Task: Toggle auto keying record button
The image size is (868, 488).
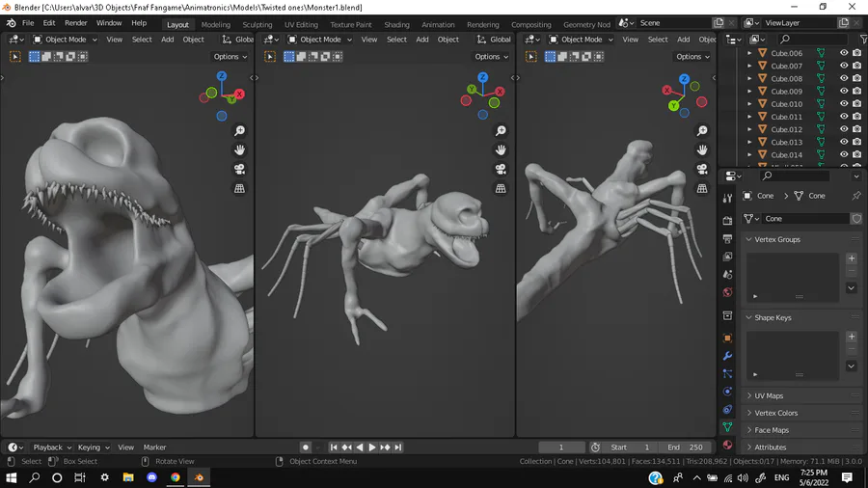Action: point(305,447)
